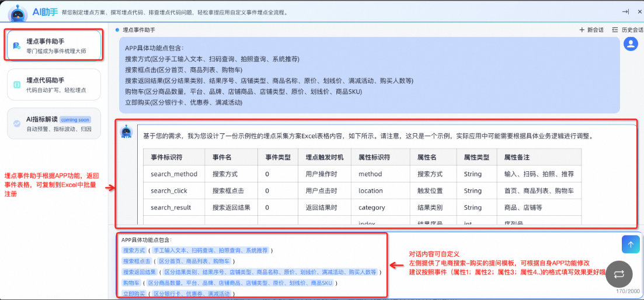Click the plus icon beside 新会话
The width and height of the screenshot is (644, 300).
click(x=582, y=30)
